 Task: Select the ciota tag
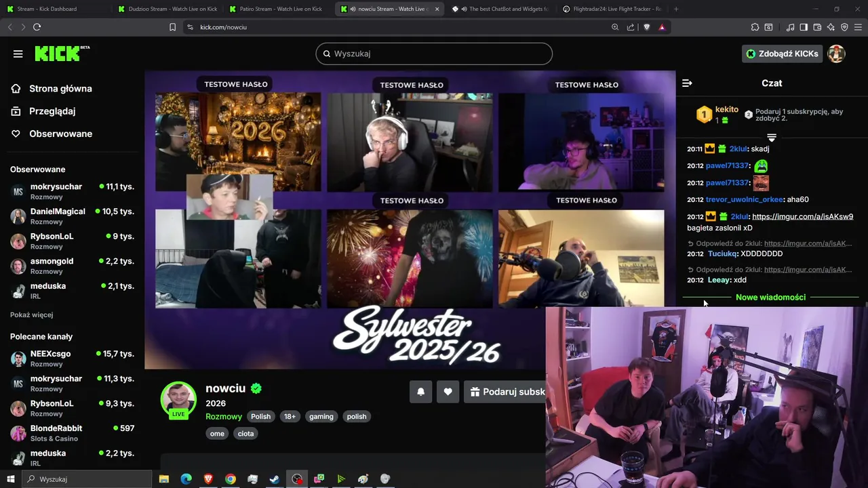[246, 434]
